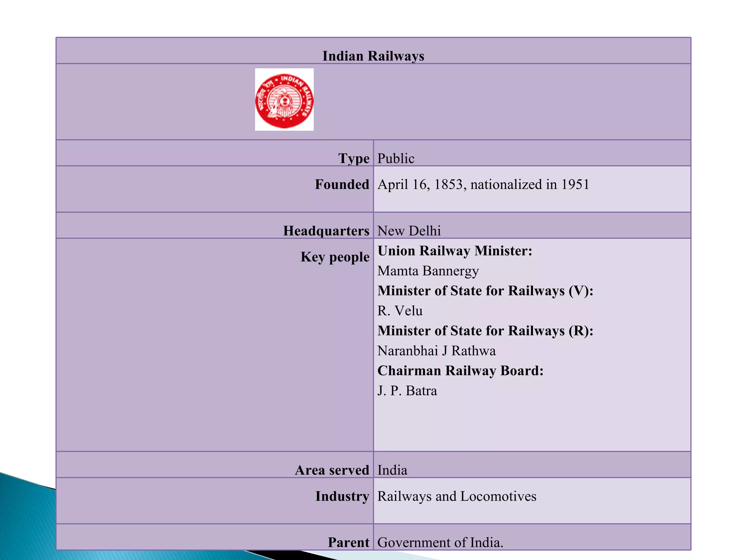Click the 'Key people' row label

click(335, 257)
